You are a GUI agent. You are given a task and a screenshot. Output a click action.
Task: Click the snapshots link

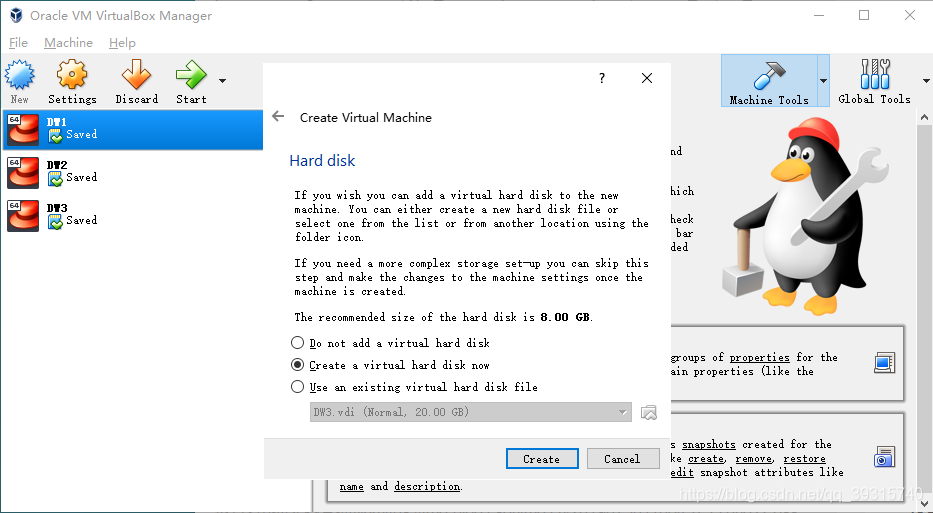pyautogui.click(x=709, y=444)
